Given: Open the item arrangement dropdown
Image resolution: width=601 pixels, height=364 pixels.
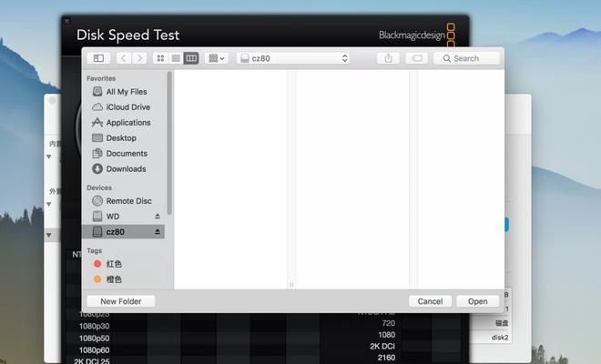Looking at the screenshot, I should (x=217, y=58).
